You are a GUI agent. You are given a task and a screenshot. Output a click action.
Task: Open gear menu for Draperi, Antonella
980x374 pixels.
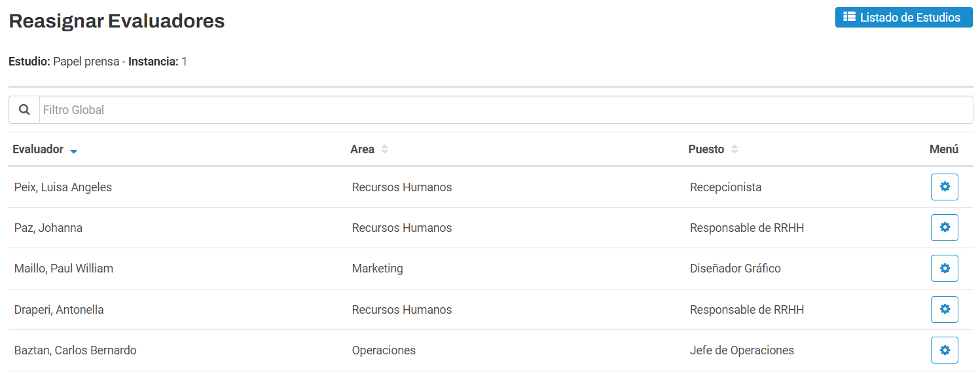click(x=944, y=309)
